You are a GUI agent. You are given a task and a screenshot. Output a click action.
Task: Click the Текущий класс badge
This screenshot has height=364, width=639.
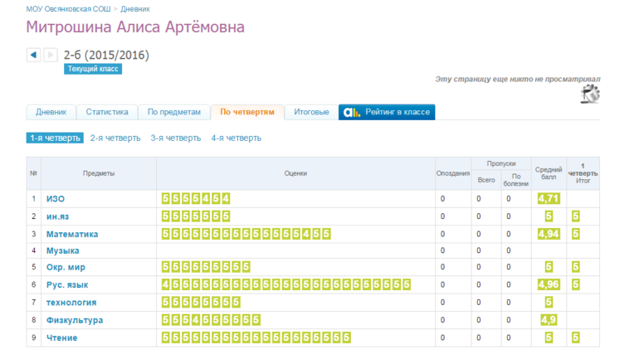click(x=93, y=70)
